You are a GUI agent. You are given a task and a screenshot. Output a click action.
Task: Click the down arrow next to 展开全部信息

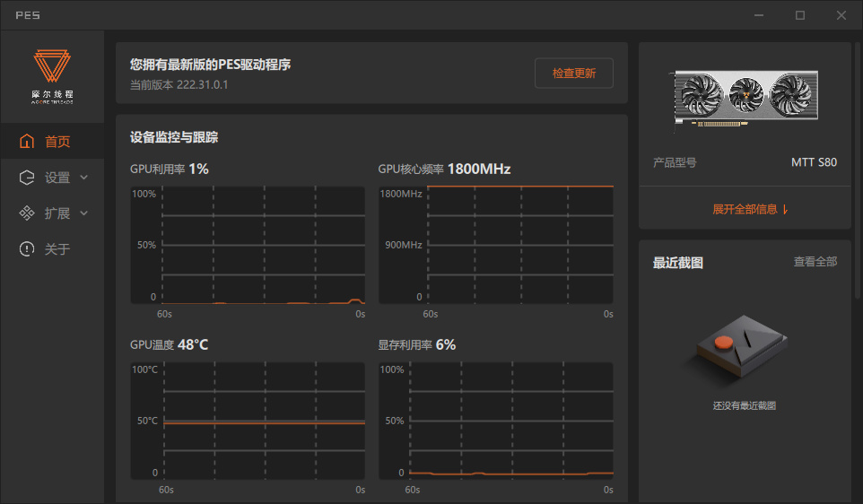[785, 209]
